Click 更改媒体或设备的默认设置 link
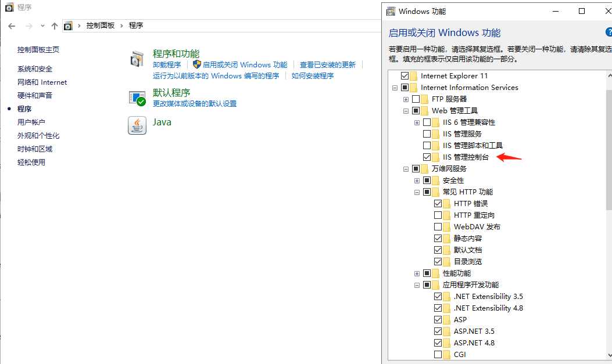 tap(195, 104)
